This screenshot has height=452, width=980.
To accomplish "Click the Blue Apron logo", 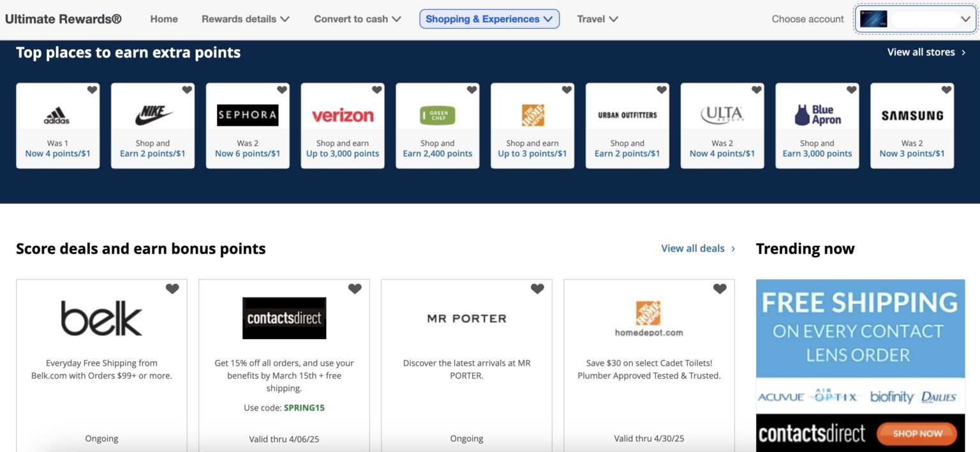I will (x=817, y=116).
